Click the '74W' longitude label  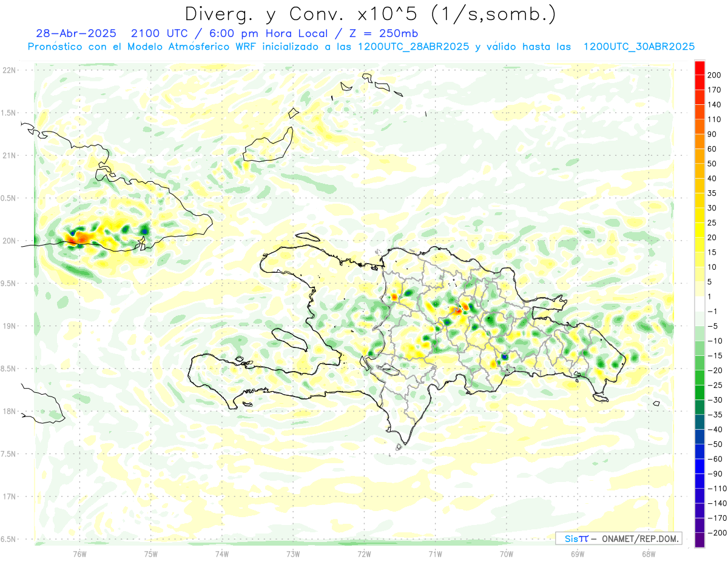(222, 554)
